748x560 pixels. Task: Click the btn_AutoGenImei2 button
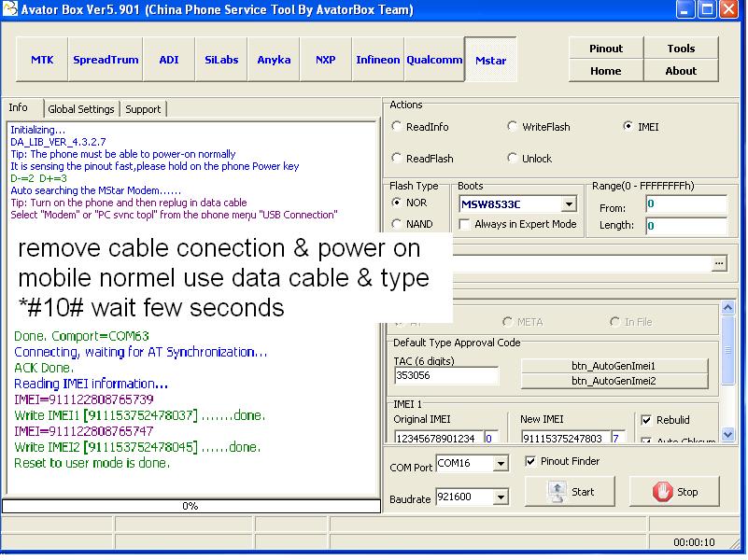point(614,382)
